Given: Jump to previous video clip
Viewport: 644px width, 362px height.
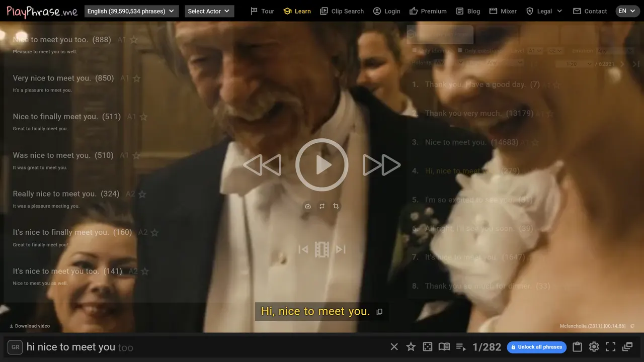Looking at the screenshot, I should point(303,249).
